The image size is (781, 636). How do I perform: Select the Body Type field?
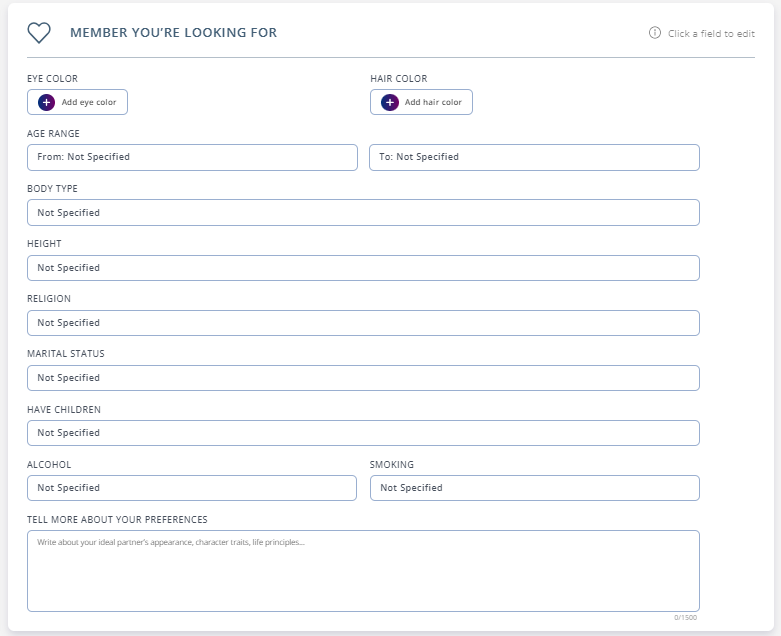click(x=363, y=213)
